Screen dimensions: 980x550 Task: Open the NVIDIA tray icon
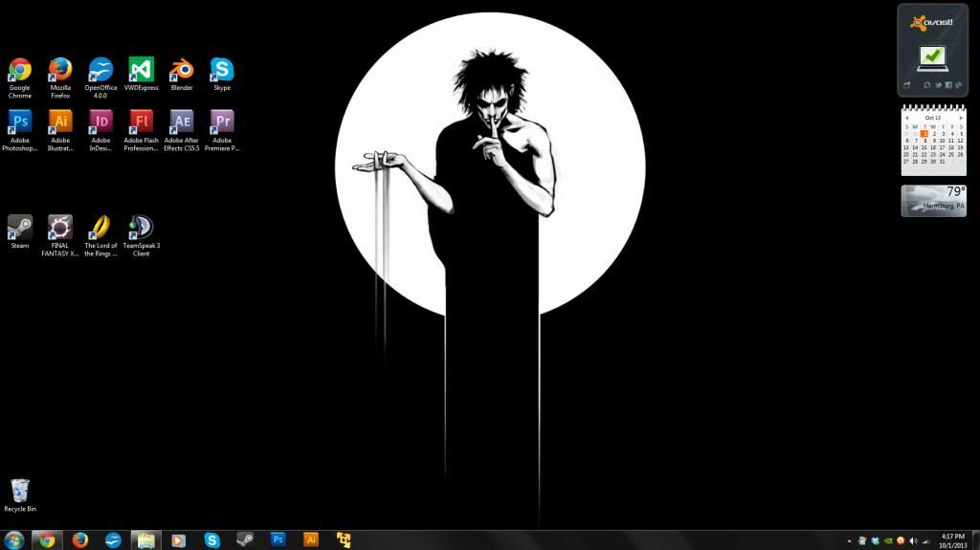coord(888,540)
